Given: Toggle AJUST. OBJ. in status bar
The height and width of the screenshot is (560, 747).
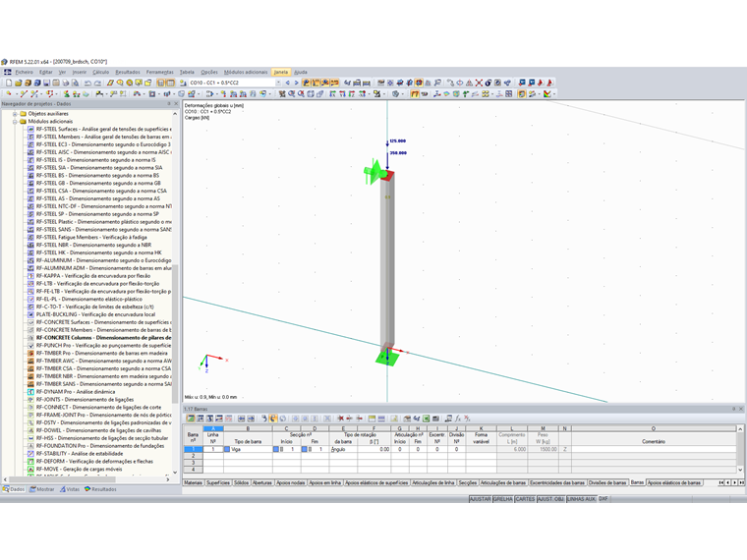Looking at the screenshot, I should pyautogui.click(x=551, y=499).
